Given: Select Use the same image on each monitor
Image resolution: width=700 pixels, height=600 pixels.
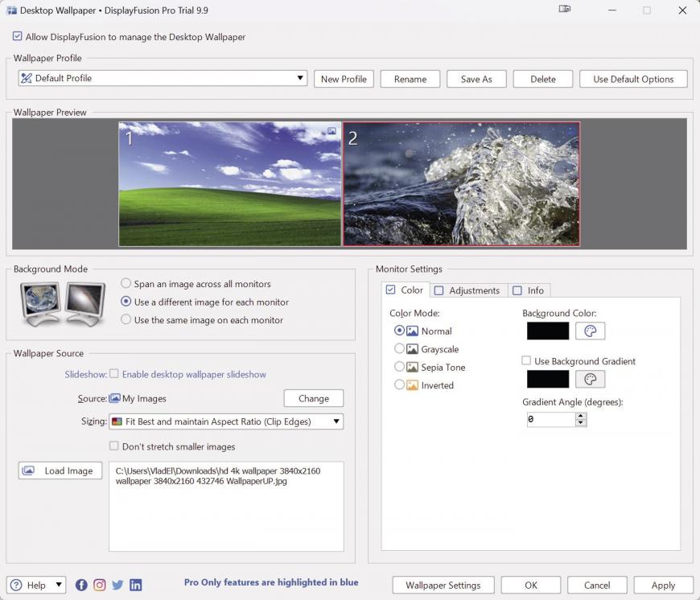Looking at the screenshot, I should 126,319.
